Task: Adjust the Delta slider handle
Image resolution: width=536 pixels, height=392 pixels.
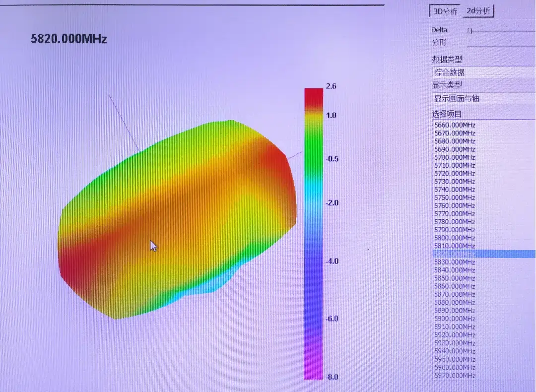Action: coord(469,31)
